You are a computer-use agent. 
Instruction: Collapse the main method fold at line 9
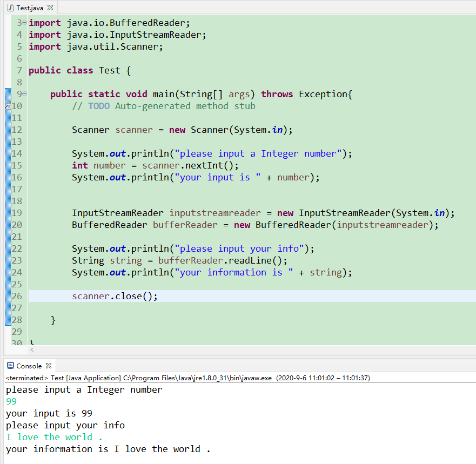[x=25, y=94]
